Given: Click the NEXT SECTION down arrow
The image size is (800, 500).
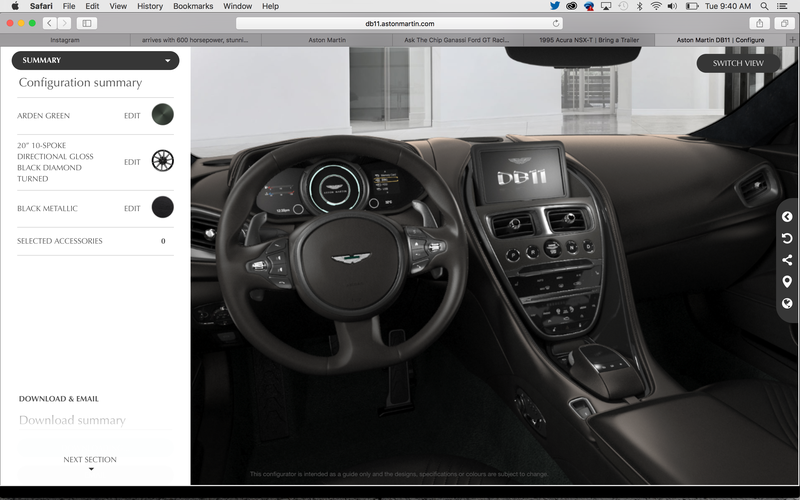Looking at the screenshot, I should pyautogui.click(x=91, y=469).
